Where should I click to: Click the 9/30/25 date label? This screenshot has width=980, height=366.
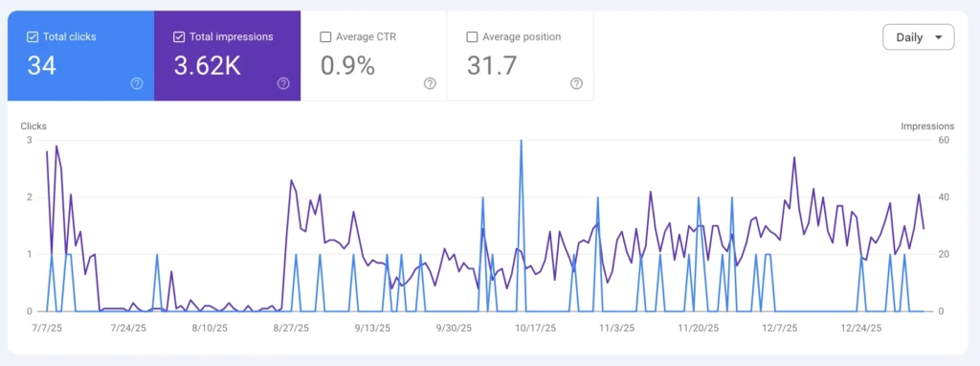pos(454,328)
